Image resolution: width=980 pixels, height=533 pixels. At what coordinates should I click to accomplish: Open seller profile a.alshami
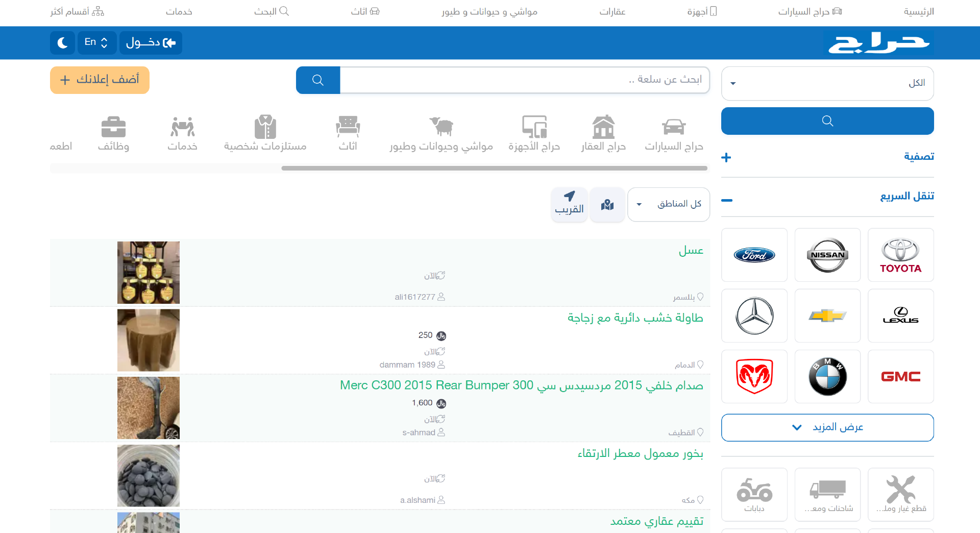423,500
